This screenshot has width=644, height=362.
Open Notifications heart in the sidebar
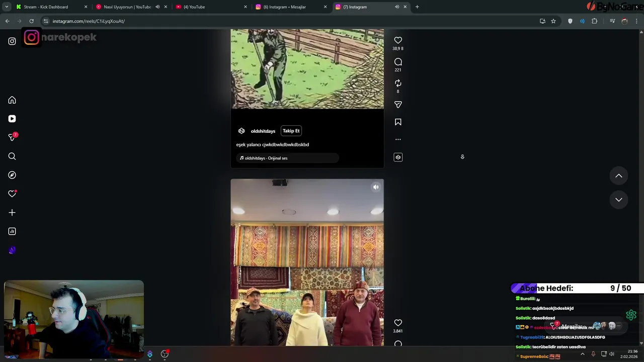coord(12,194)
